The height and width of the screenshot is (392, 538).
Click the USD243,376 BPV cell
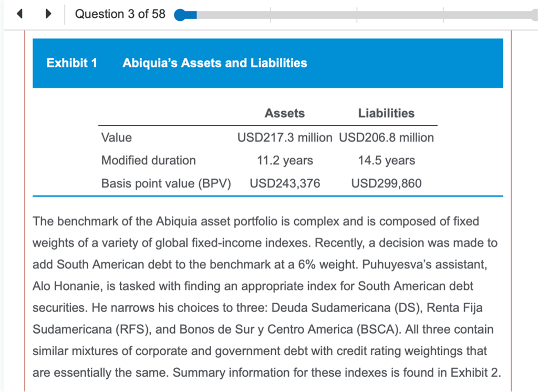[284, 183]
